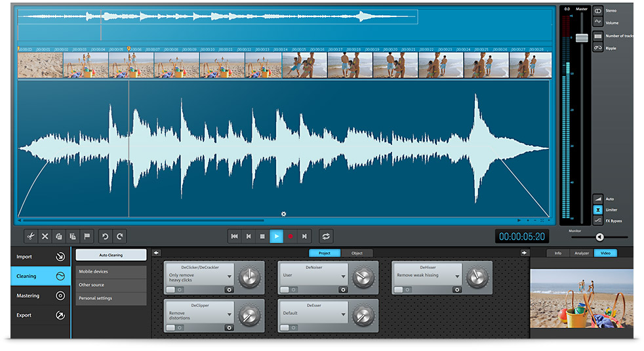
Task: Skip to the project start
Action: pos(234,236)
